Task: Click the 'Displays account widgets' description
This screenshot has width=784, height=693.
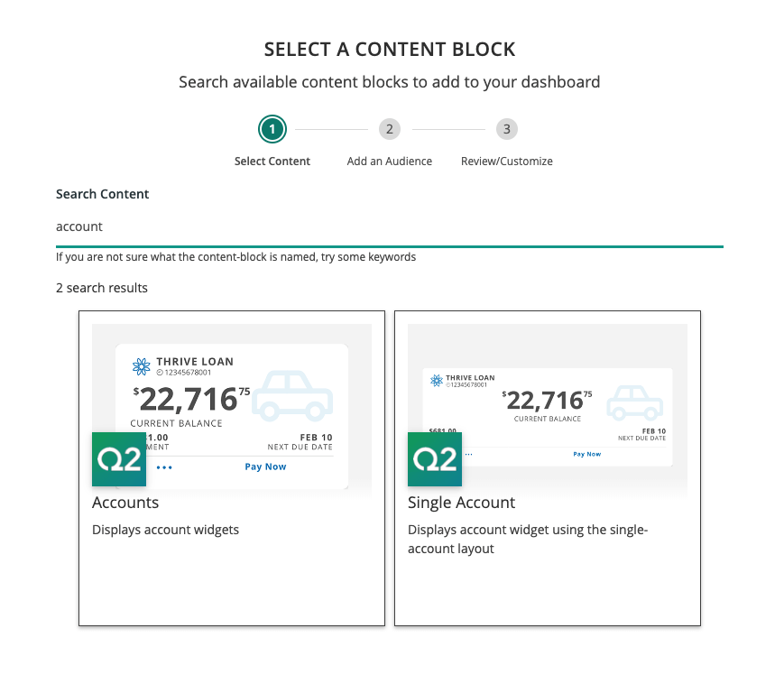Action: 165,530
